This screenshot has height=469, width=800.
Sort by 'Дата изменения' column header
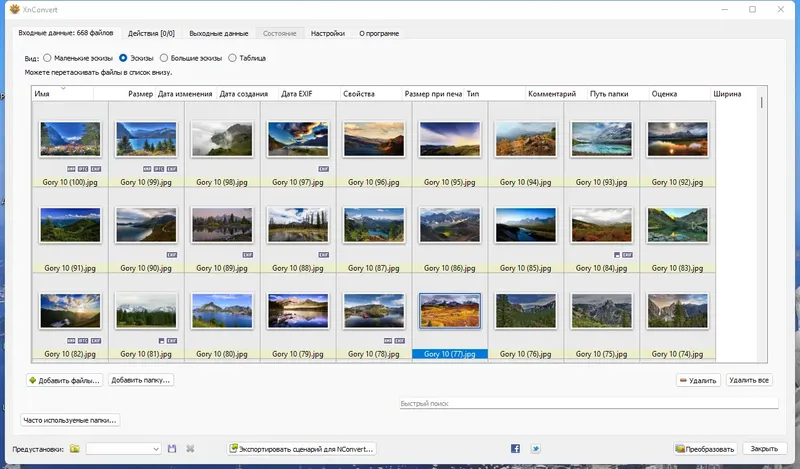pyautogui.click(x=187, y=94)
